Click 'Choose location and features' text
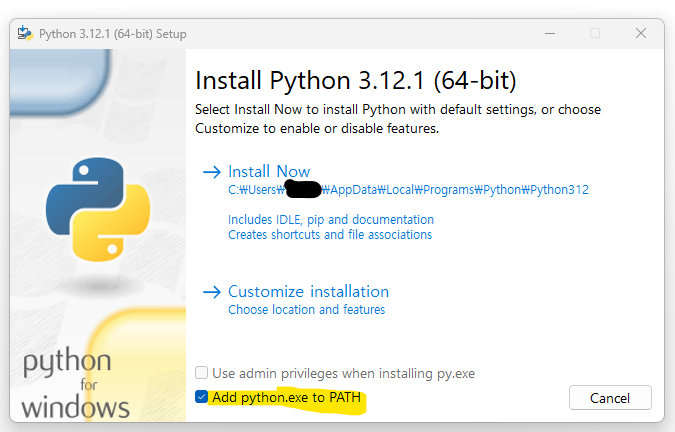 [x=307, y=309]
